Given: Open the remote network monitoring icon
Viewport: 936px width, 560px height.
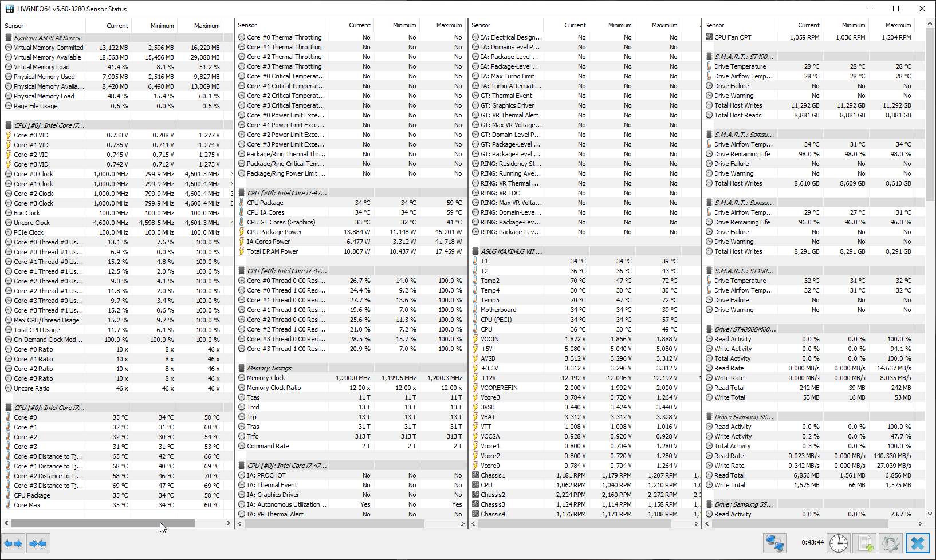Looking at the screenshot, I should pyautogui.click(x=774, y=543).
